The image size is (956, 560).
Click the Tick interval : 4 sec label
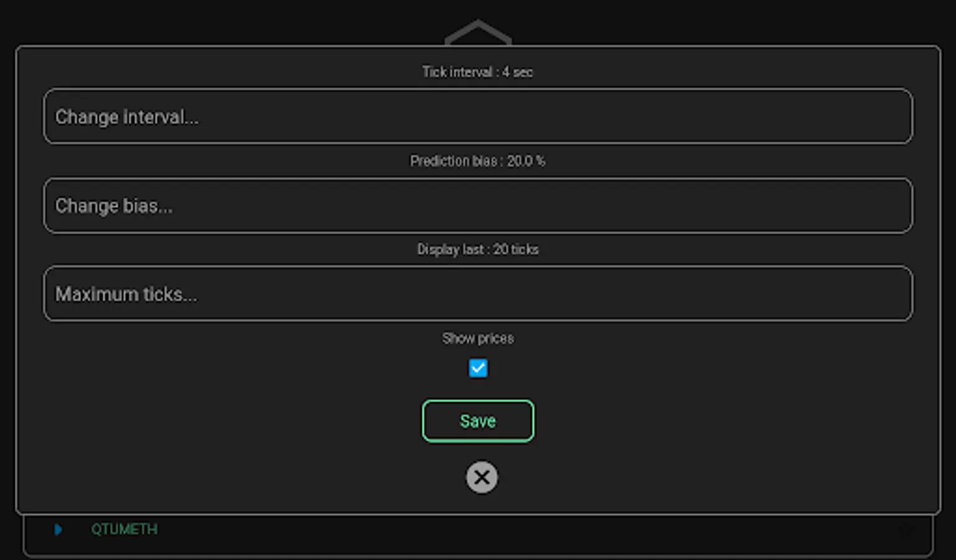[x=478, y=72]
